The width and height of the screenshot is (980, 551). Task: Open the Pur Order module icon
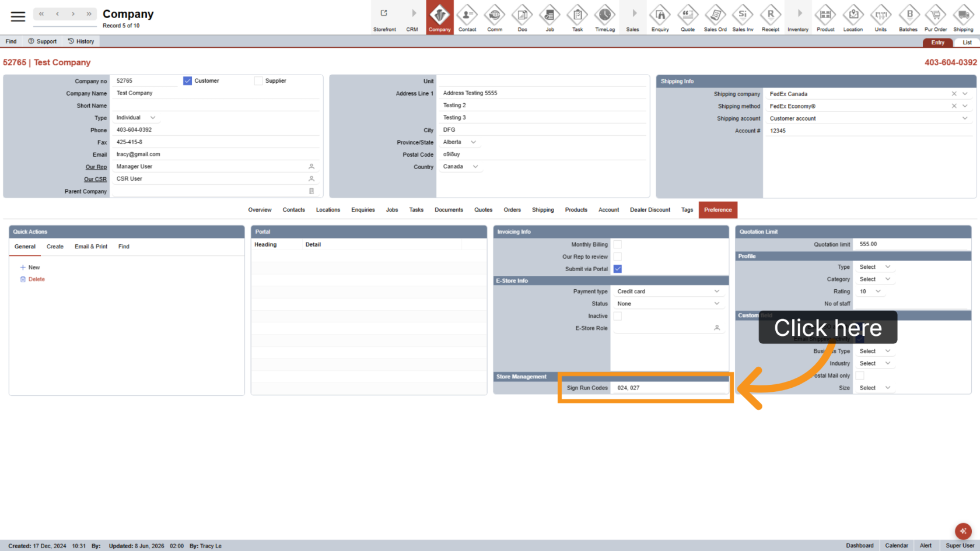(x=936, y=17)
